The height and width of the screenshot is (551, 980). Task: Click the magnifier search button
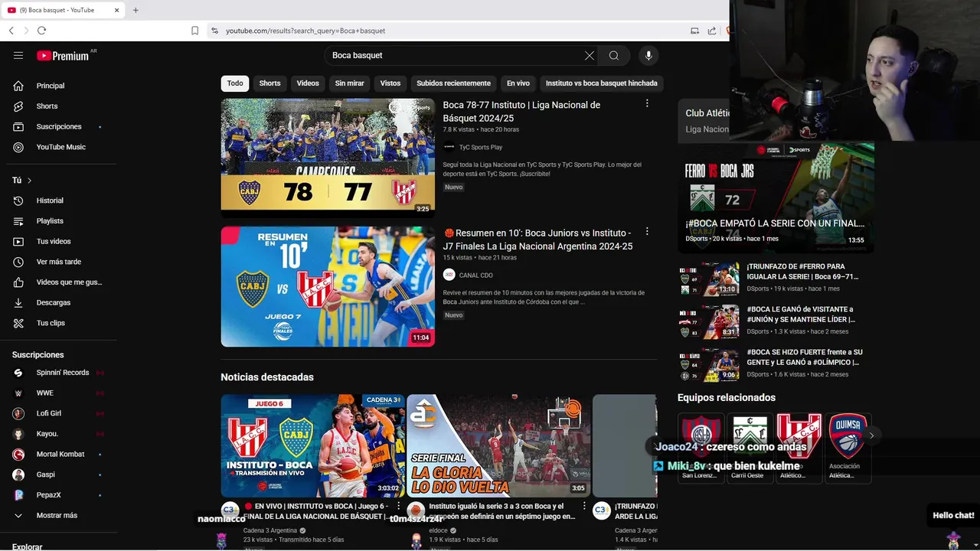(x=613, y=55)
